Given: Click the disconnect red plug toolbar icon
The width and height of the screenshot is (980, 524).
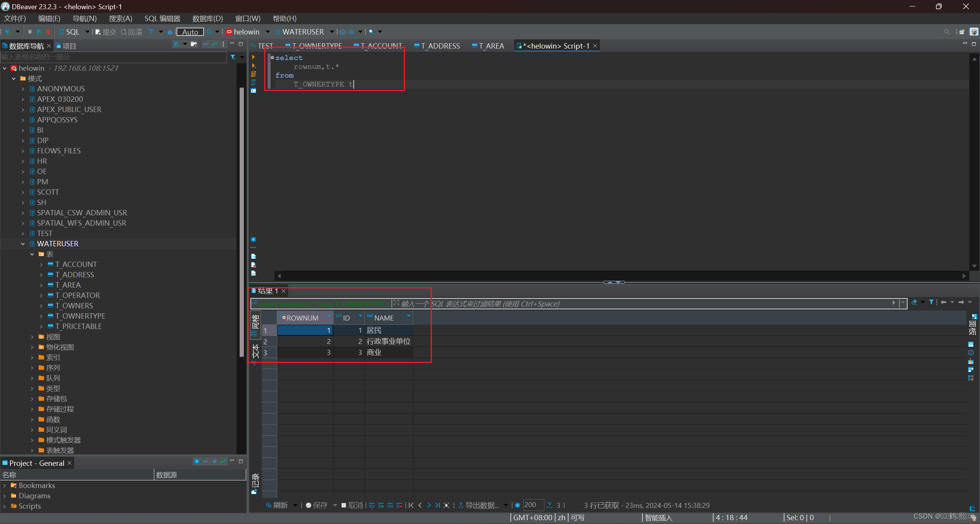Looking at the screenshot, I should click(48, 32).
